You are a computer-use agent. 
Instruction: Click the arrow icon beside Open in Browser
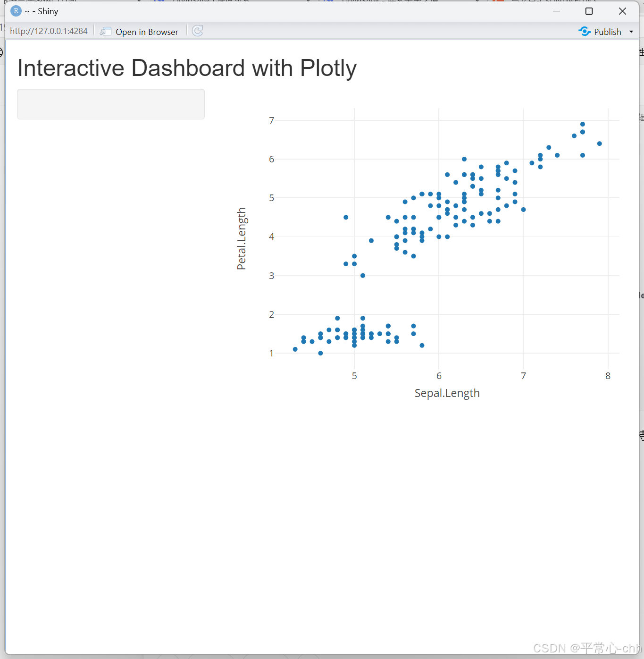click(106, 31)
